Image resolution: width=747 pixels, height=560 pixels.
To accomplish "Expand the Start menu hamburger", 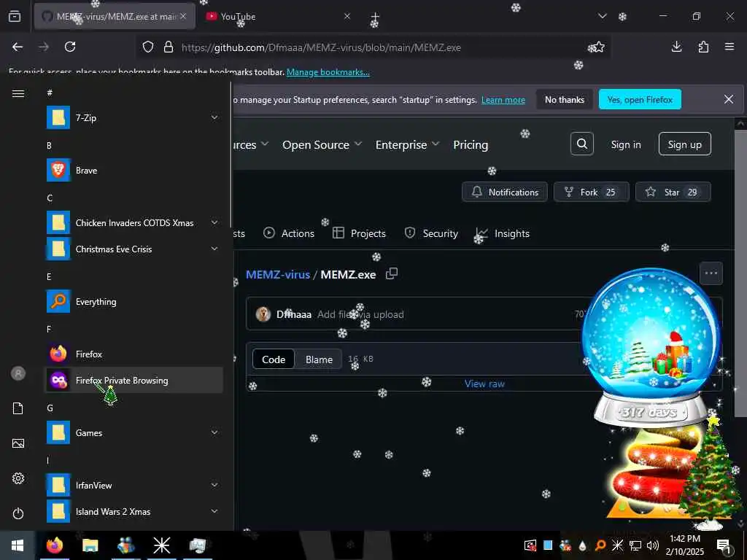I will click(18, 93).
